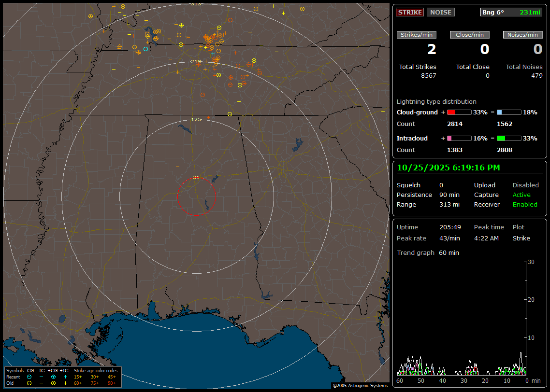The width and height of the screenshot is (550, 392).
Task: Click the red positive Cloud-ground percentage bar
Action: [459, 112]
